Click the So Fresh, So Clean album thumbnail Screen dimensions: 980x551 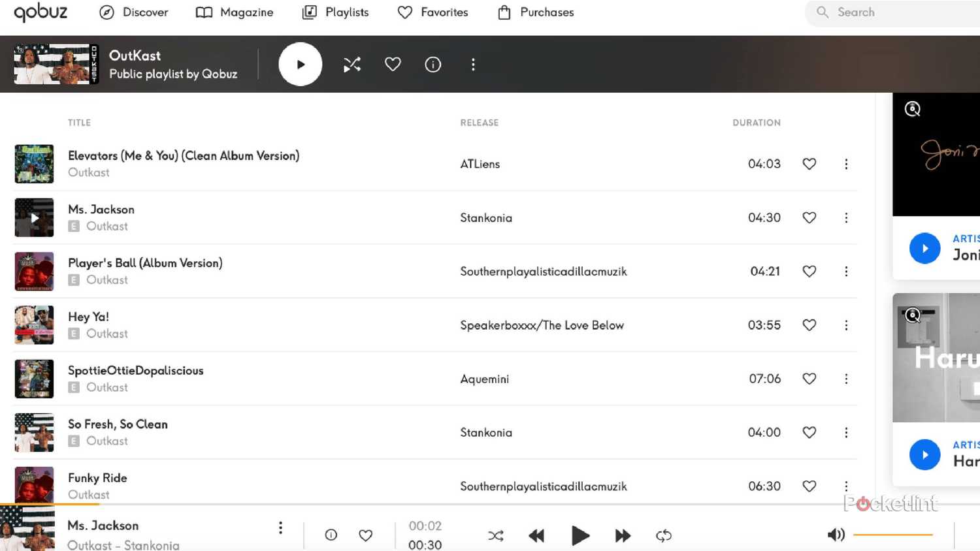click(34, 432)
